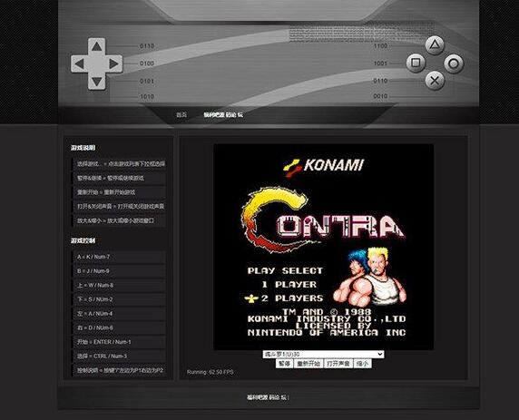
Task: Click the 暂停 pause button
Action: click(285, 364)
